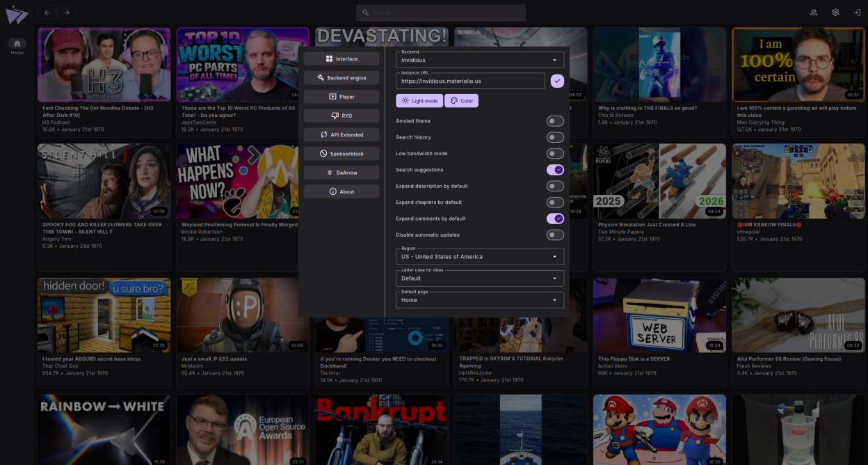
Task: Focus the top search box
Action: click(441, 13)
